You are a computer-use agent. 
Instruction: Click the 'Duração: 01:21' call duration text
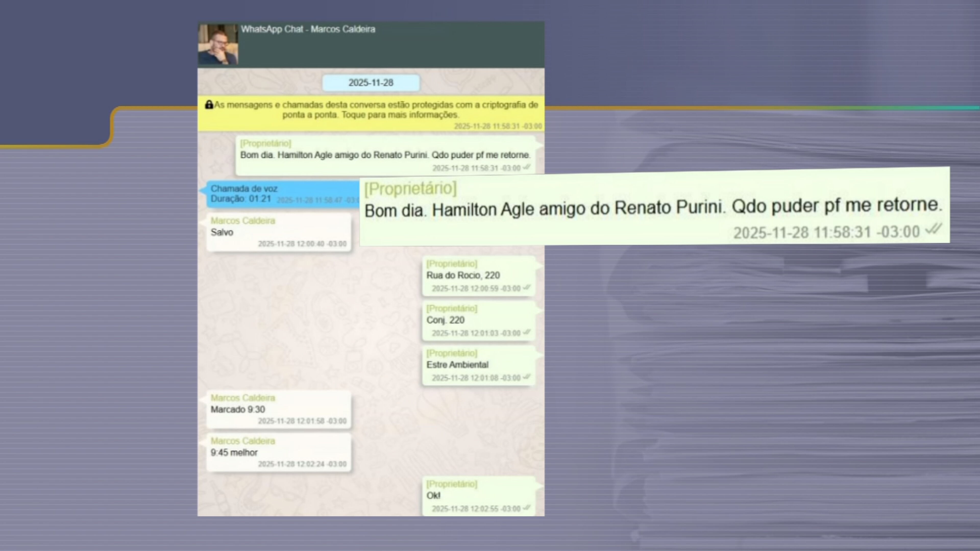coord(241,199)
